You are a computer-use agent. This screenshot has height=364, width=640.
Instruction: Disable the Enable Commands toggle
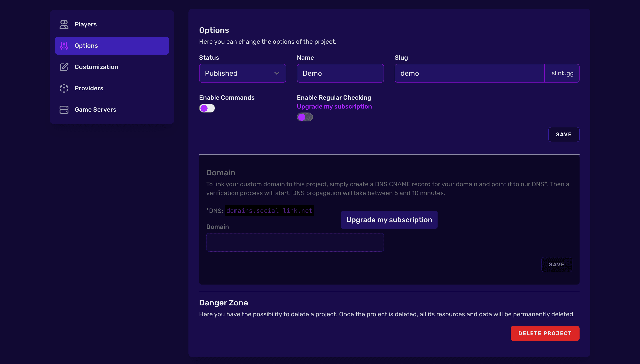click(207, 108)
